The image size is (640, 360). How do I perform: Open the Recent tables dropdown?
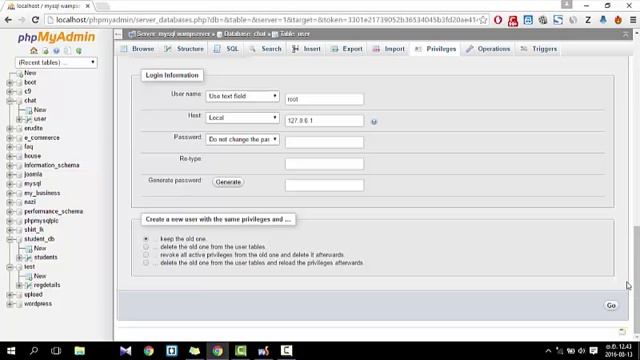[x=56, y=62]
